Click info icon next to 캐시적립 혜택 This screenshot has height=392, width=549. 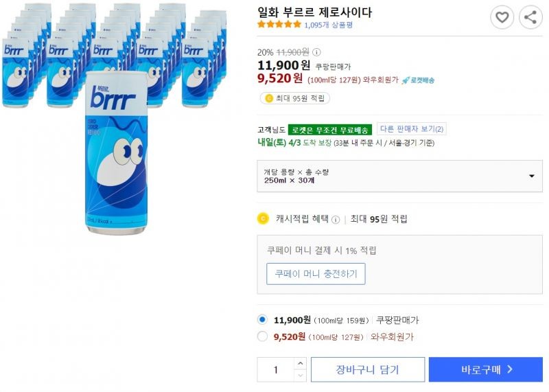click(336, 220)
